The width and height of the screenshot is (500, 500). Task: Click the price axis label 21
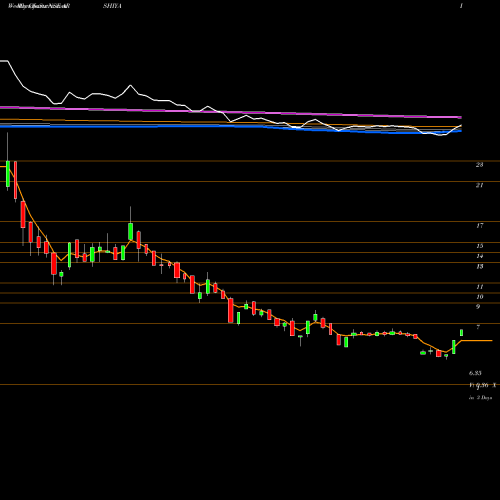pyautogui.click(x=479, y=185)
